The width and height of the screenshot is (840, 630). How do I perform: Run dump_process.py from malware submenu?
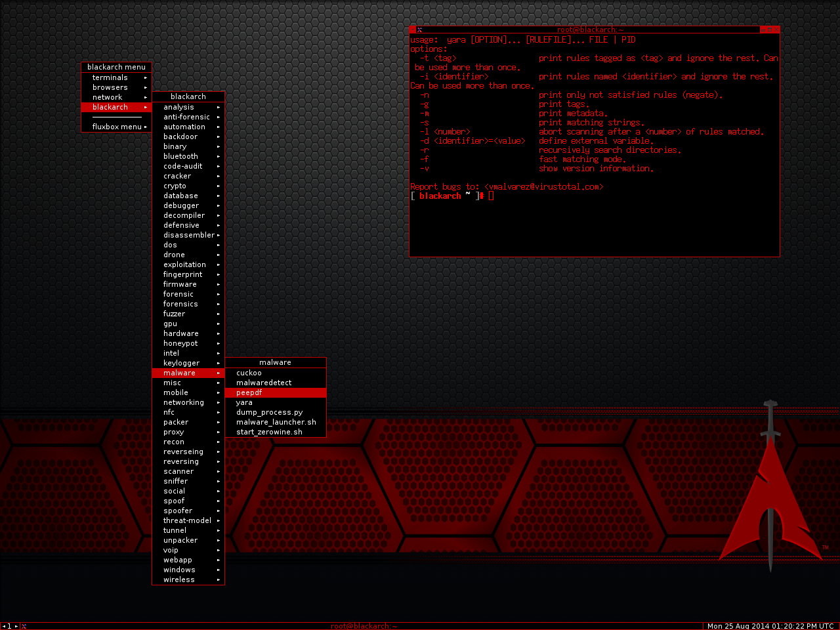(x=276, y=412)
